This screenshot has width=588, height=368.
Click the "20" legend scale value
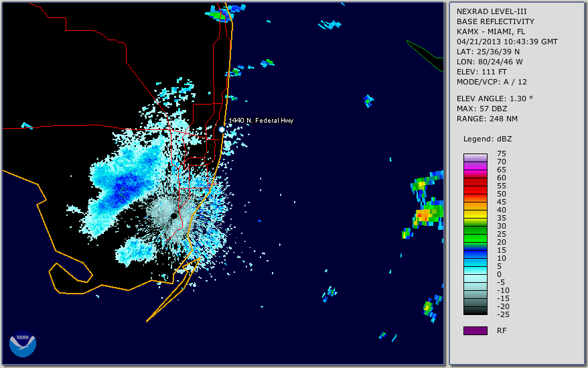[x=502, y=242]
